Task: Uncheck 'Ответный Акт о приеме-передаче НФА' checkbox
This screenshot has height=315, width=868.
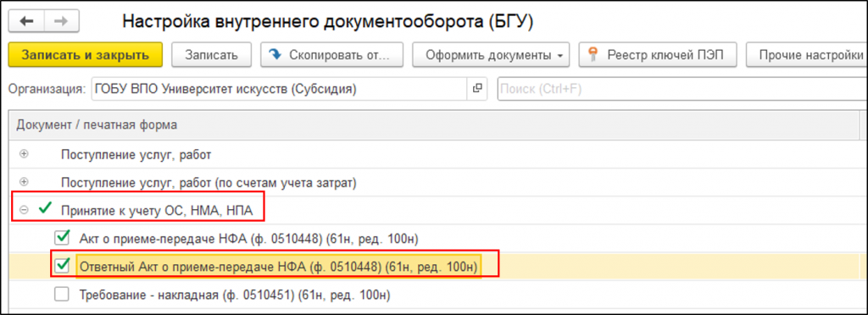Action: pos(62,267)
